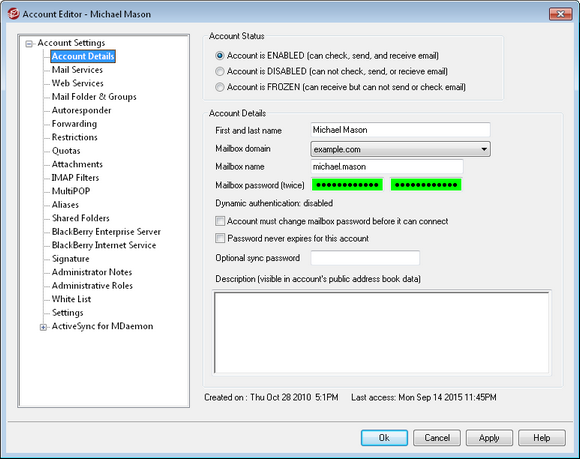
Task: Select Account is DISABLED radio button
Action: [220, 71]
